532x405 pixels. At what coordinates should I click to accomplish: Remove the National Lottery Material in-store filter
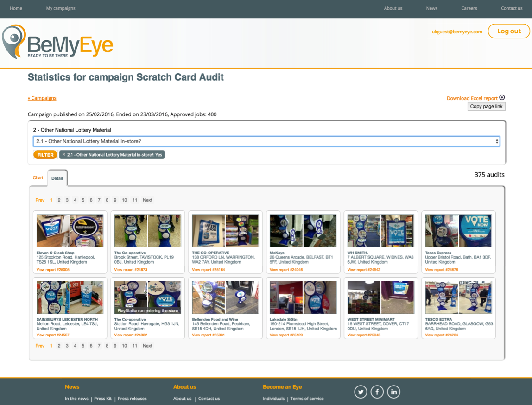point(65,154)
